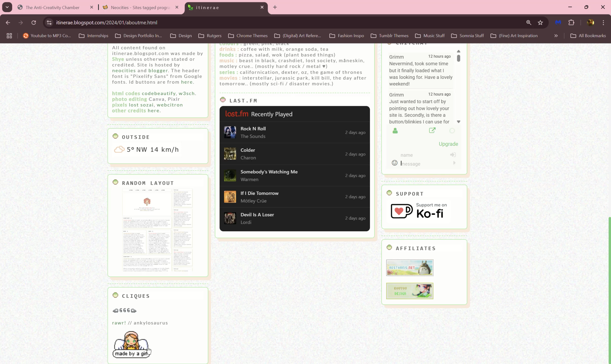Open the tab search dropdown
611x364 pixels.
coord(7,7)
